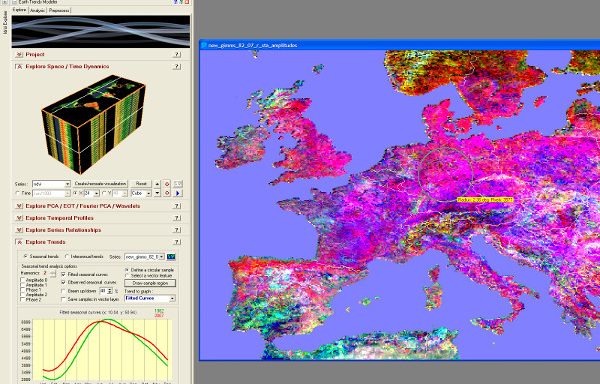Image resolution: width=600 pixels, height=384 pixels.
Task: Click the blue play animation arrow icon
Action: 178,194
